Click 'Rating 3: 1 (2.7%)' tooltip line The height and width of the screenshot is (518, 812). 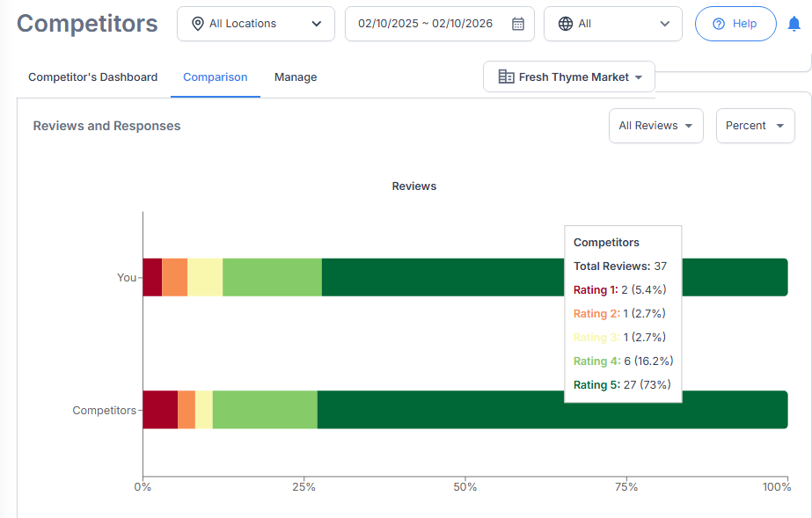pyautogui.click(x=619, y=338)
